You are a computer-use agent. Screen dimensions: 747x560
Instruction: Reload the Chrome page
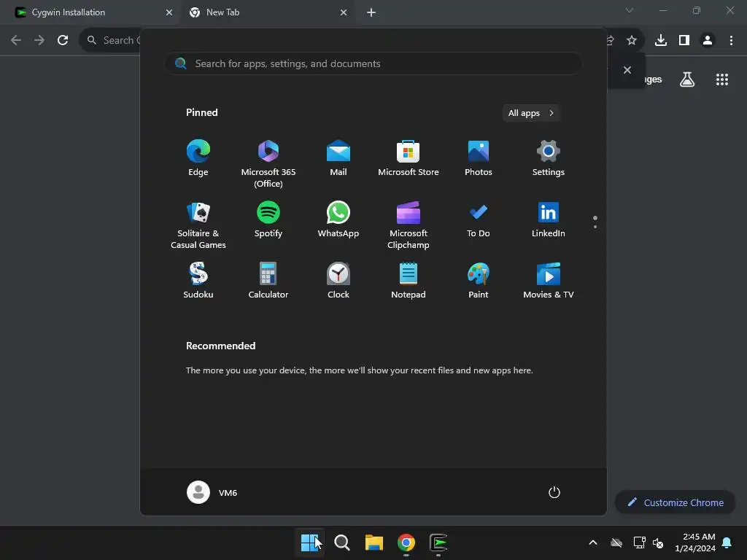point(63,40)
